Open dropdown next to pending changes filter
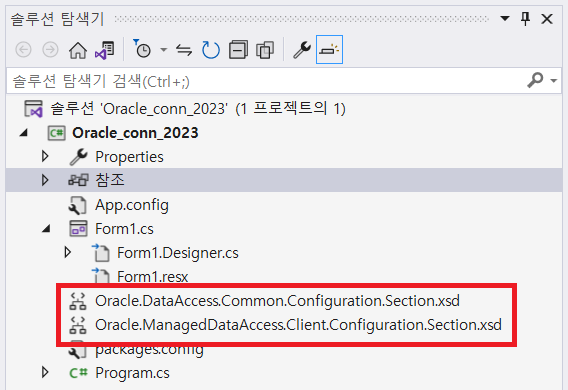The height and width of the screenshot is (390, 568). 164,50
